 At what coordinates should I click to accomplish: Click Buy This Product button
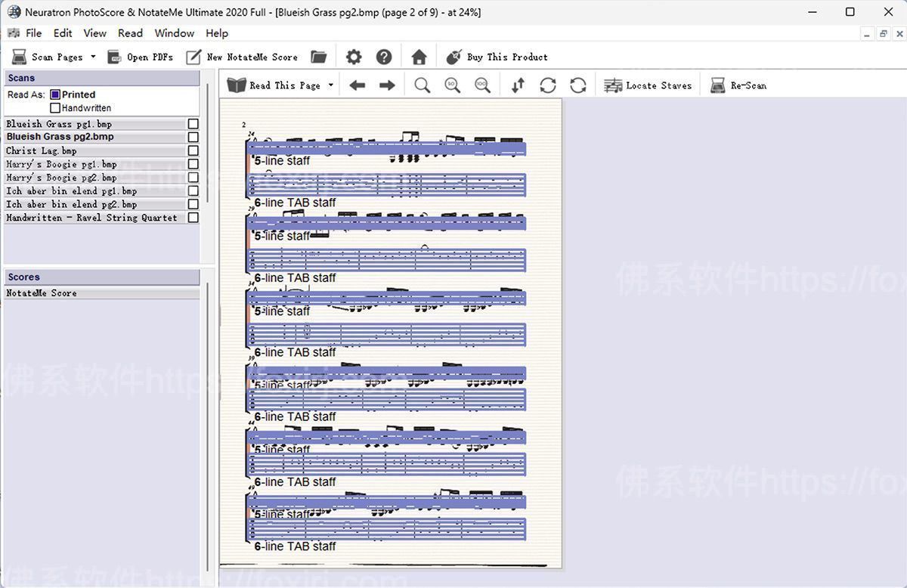point(497,57)
